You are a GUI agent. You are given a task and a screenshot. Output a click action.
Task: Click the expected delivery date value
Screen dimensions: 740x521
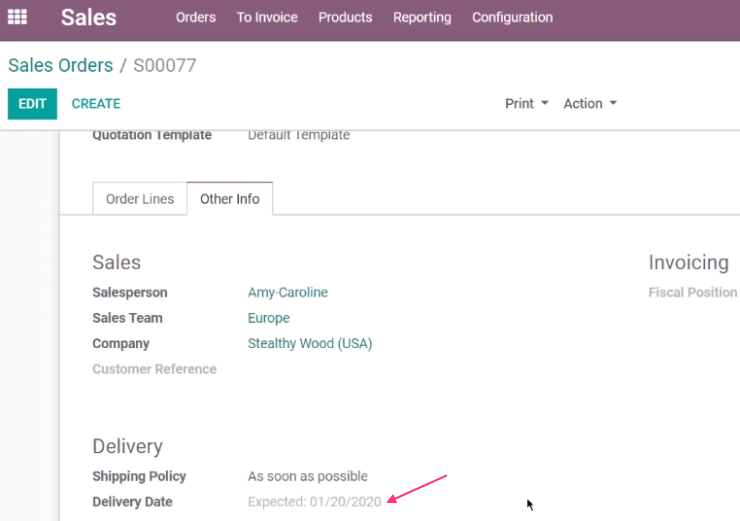pos(314,502)
